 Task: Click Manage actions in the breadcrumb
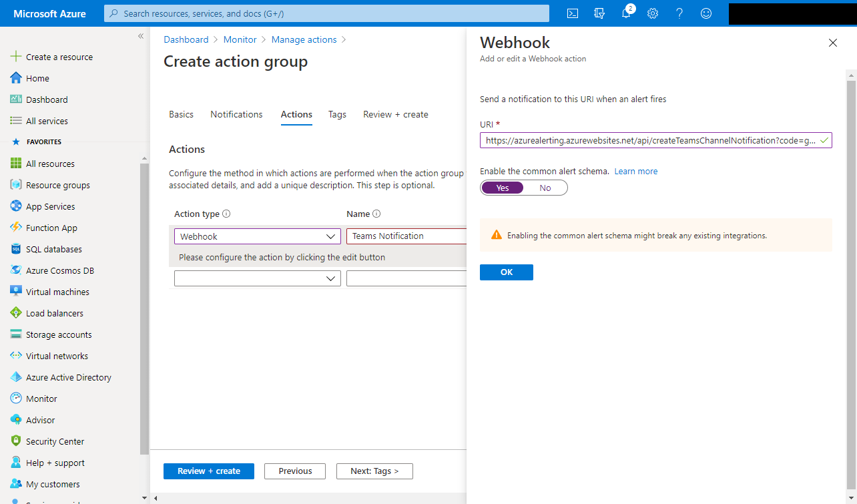point(304,39)
